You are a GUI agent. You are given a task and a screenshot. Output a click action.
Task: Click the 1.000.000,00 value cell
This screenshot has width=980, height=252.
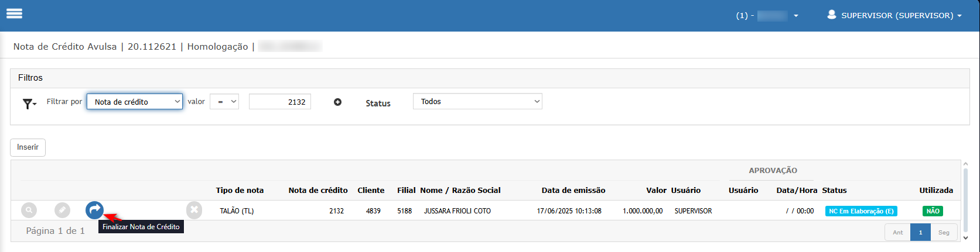643,211
